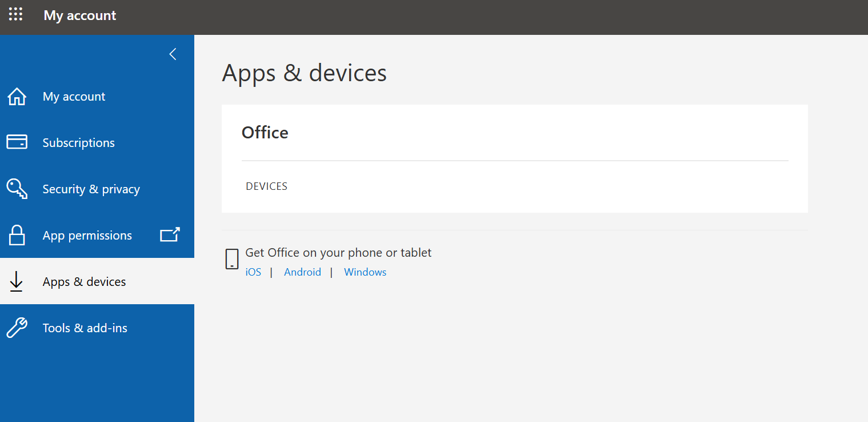Select My account in the sidebar
The height and width of the screenshot is (422, 868).
[x=74, y=96]
